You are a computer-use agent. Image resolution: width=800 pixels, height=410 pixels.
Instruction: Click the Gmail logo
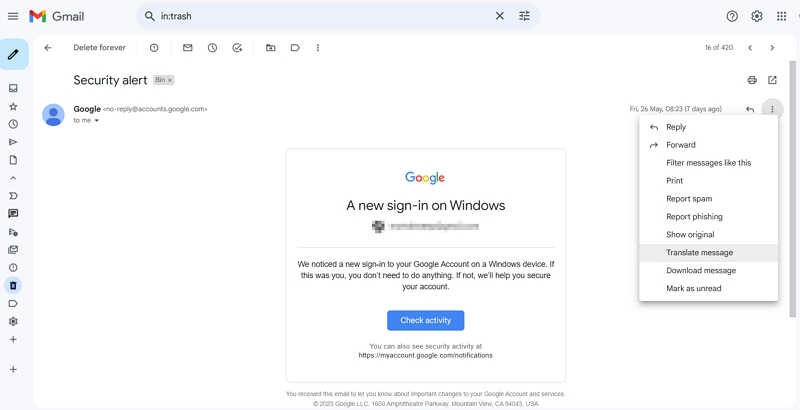point(57,16)
